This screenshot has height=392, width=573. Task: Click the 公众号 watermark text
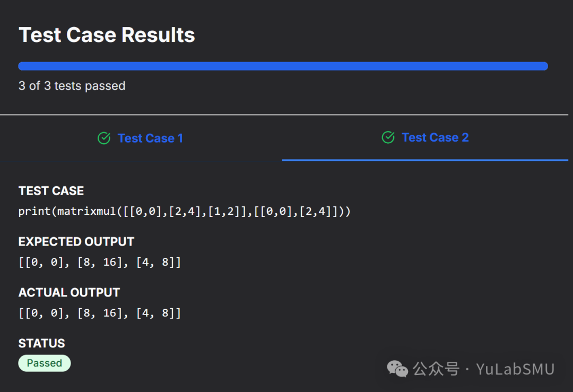pos(436,369)
